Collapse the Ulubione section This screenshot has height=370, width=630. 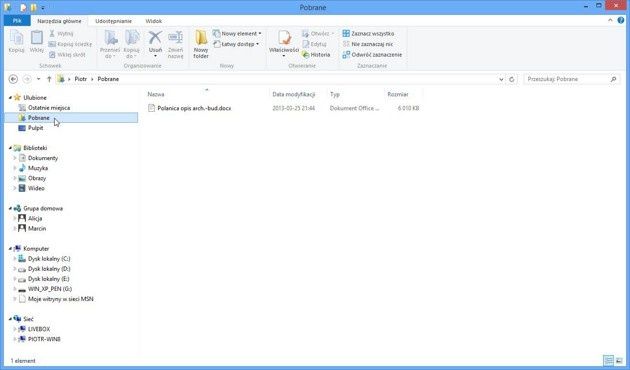10,98
